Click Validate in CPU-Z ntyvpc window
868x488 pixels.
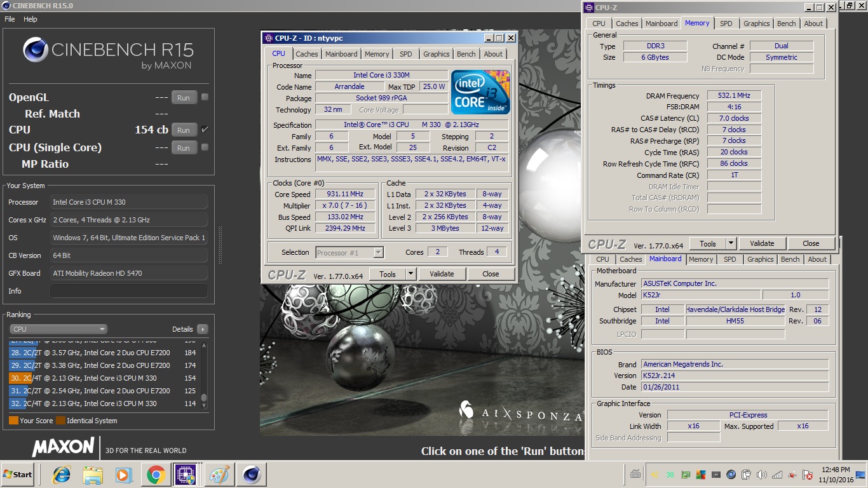(x=442, y=274)
